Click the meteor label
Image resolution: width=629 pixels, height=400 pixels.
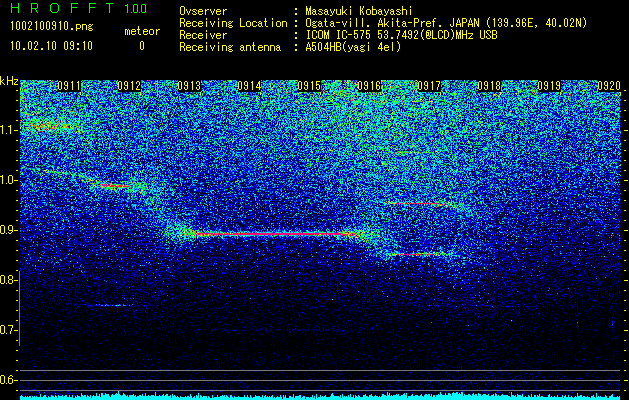pyautogui.click(x=142, y=31)
